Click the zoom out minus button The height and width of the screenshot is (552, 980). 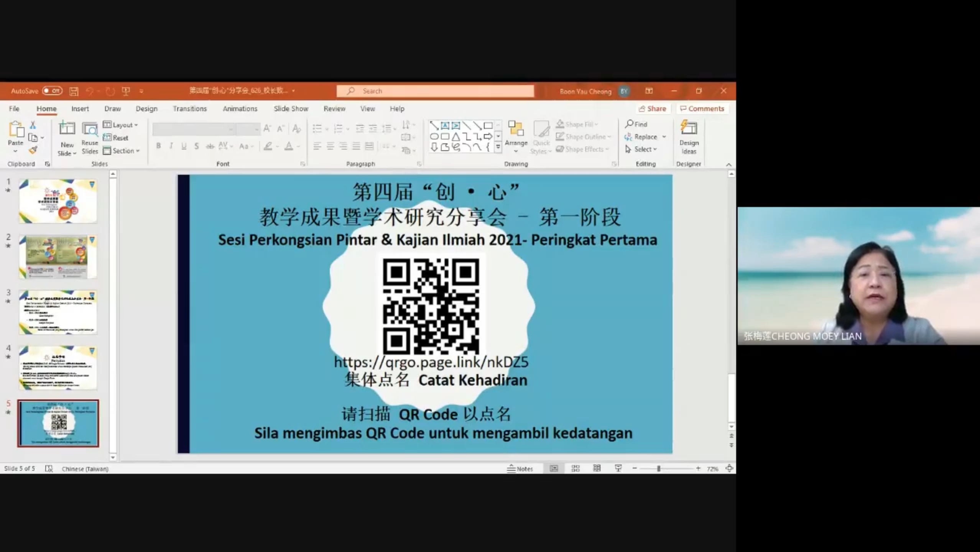pos(635,468)
